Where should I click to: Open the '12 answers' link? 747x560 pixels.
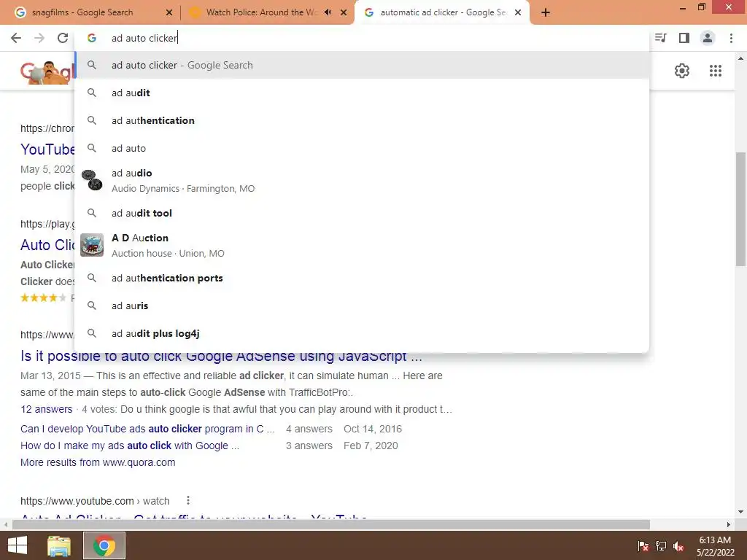(x=46, y=409)
